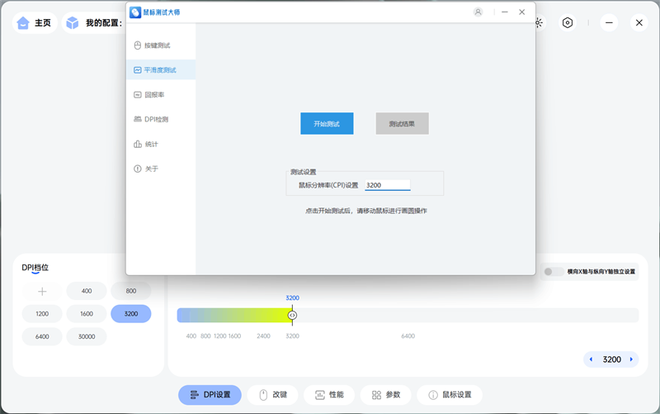Open the 关于 about page
660x414 pixels.
click(151, 169)
